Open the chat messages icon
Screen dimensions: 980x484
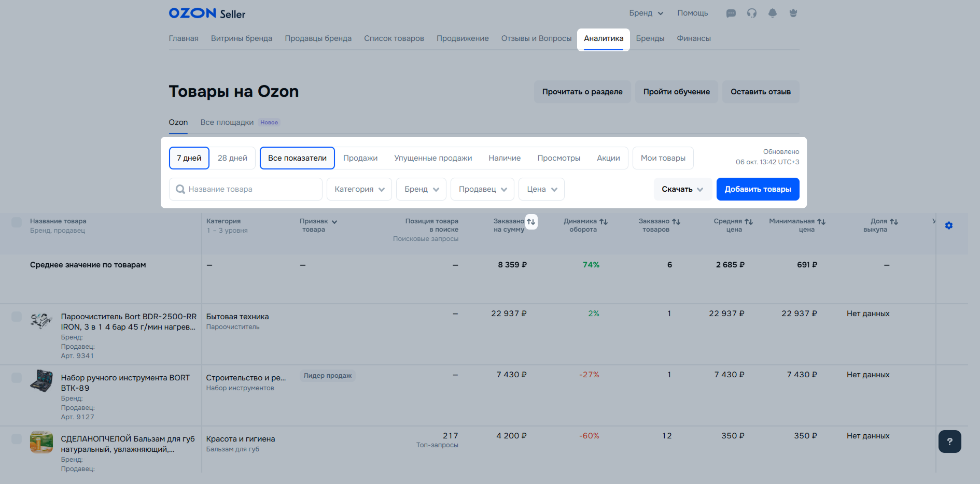[x=731, y=13]
